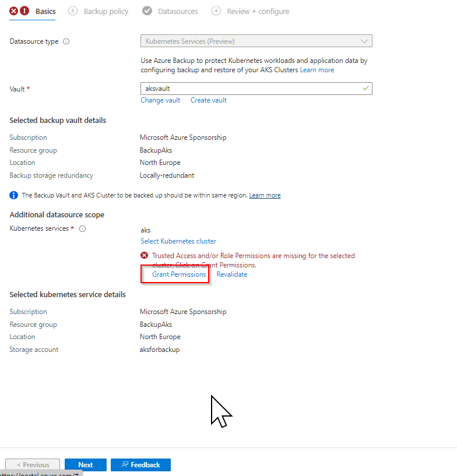The image size is (457, 476).
Task: Click the aksforbackup storage account value
Action: (x=160, y=350)
